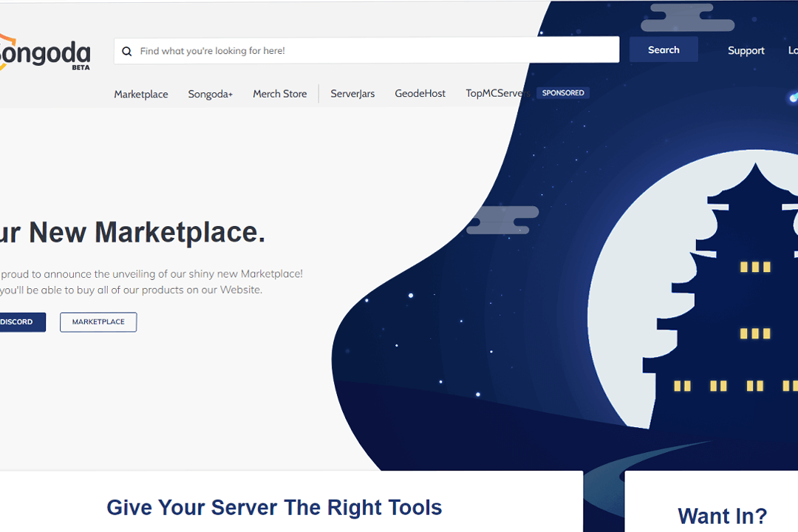Click the Search button
The height and width of the screenshot is (532, 798).
[x=664, y=50]
